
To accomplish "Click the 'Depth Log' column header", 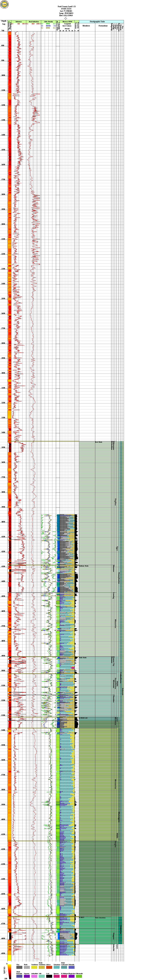I will [x=4, y=23].
